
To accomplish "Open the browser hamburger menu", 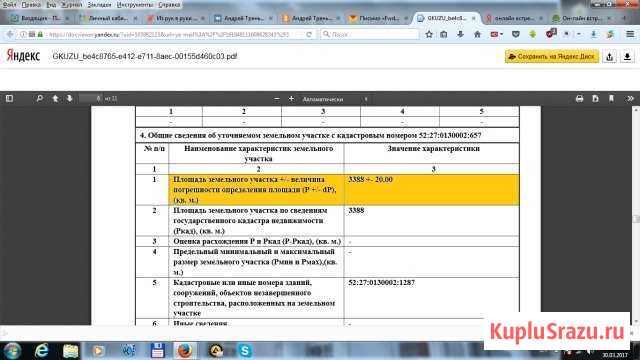I will [x=630, y=35].
